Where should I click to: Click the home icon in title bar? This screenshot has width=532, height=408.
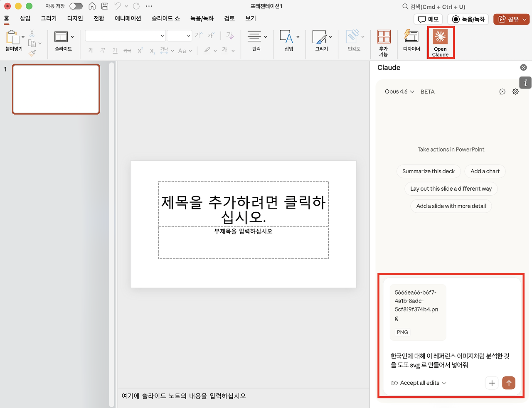coord(92,6)
